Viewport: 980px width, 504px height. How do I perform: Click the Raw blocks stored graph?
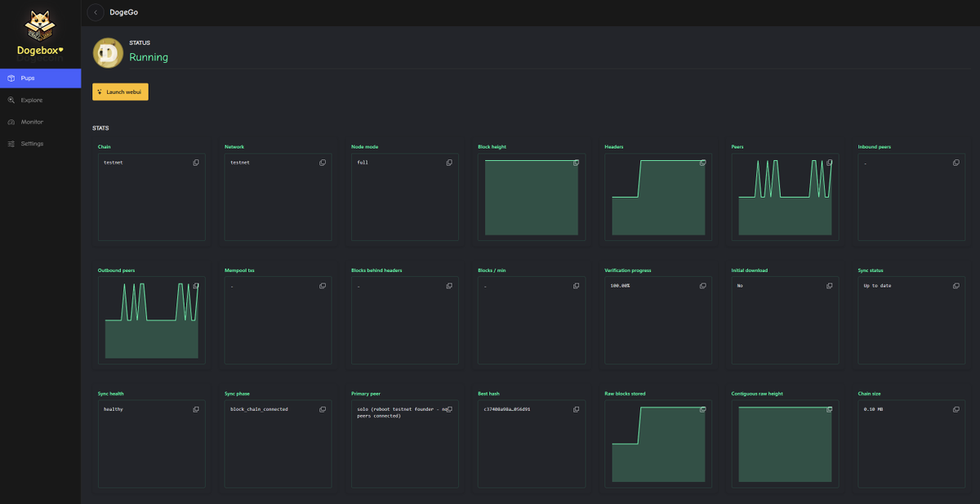point(658,444)
